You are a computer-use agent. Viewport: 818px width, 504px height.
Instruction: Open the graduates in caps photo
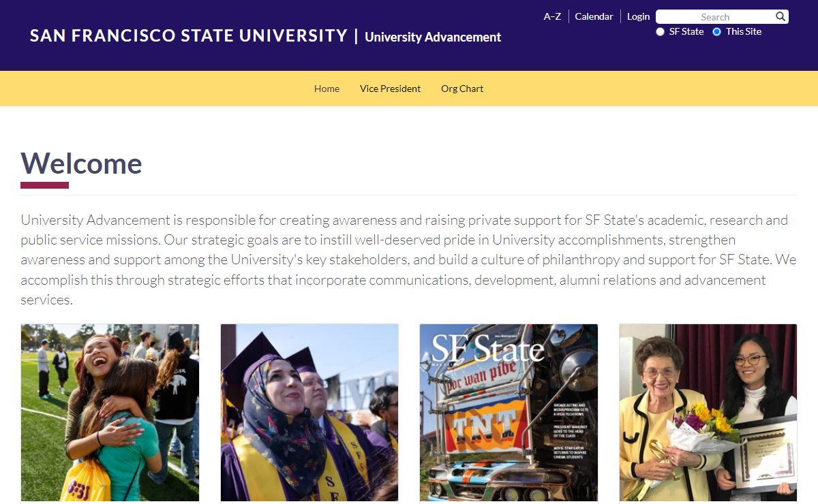[309, 412]
